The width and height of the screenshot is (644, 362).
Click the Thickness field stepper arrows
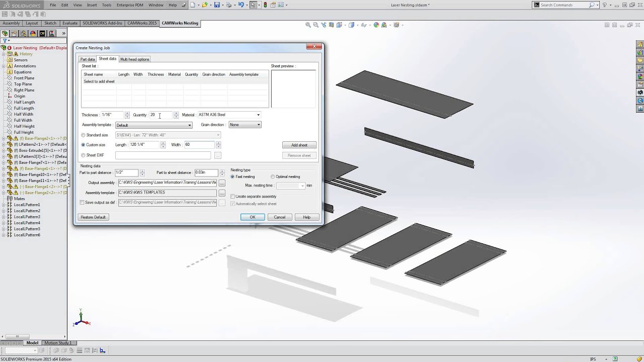(x=127, y=115)
